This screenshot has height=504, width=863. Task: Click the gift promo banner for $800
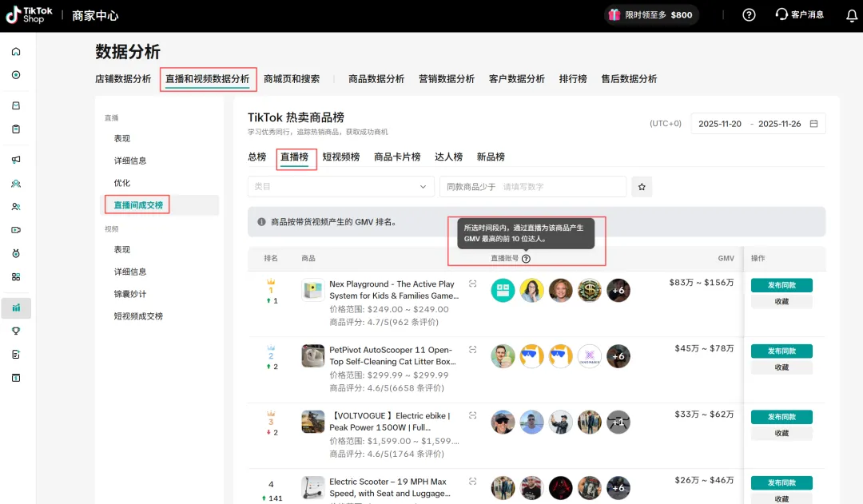[x=650, y=15]
